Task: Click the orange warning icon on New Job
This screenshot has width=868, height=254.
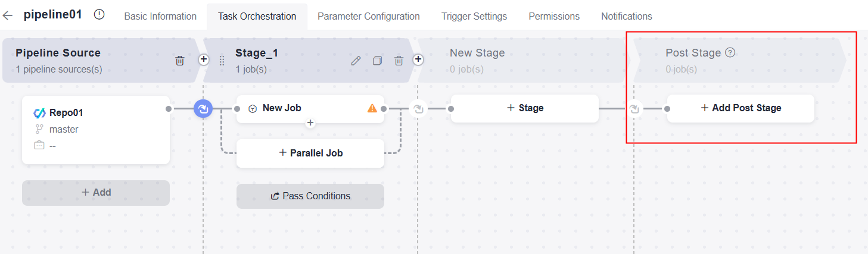Action: tap(372, 108)
